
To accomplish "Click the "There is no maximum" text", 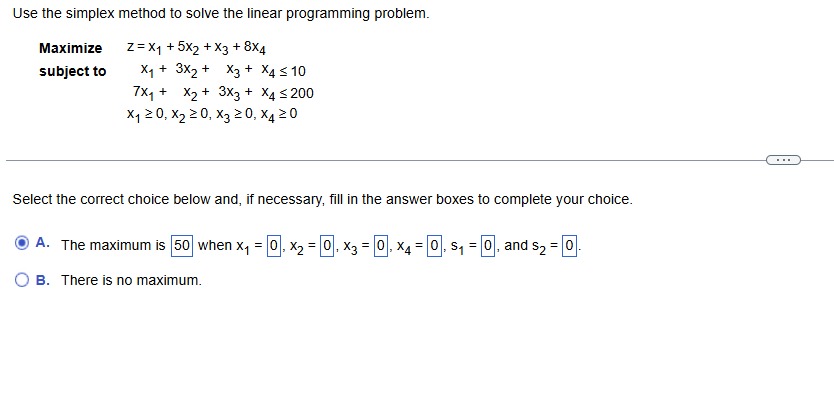I will click(131, 280).
